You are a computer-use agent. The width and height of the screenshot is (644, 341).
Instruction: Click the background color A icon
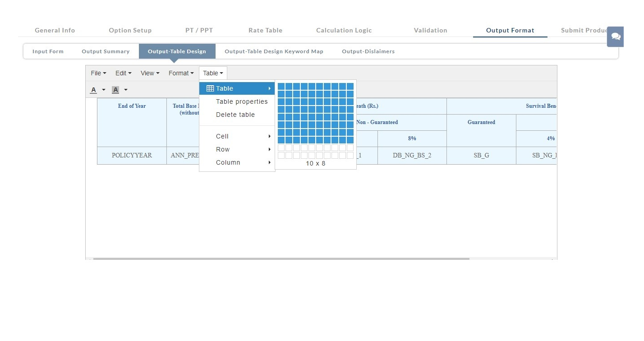click(x=115, y=90)
